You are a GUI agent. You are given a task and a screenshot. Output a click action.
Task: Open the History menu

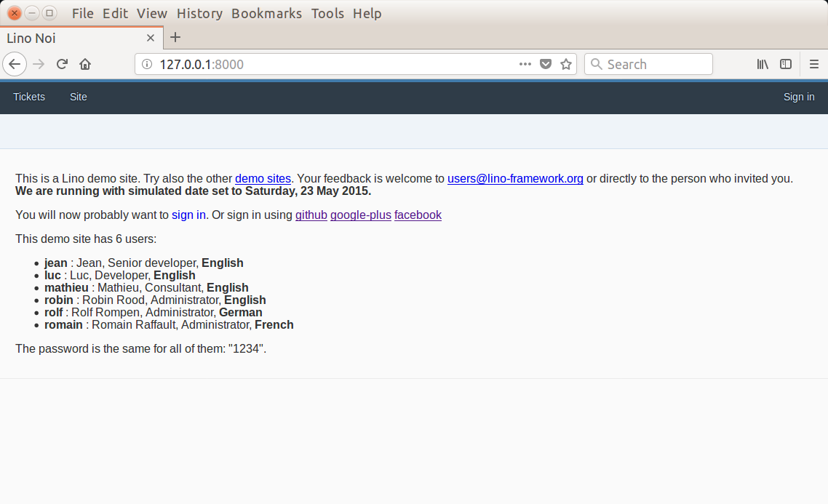tap(199, 13)
